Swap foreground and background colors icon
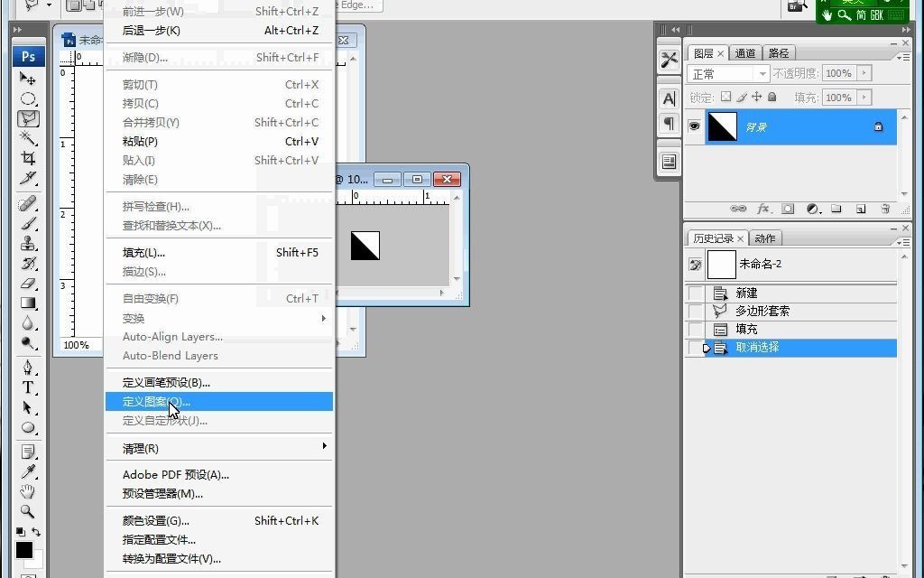This screenshot has width=924, height=578. tap(35, 531)
